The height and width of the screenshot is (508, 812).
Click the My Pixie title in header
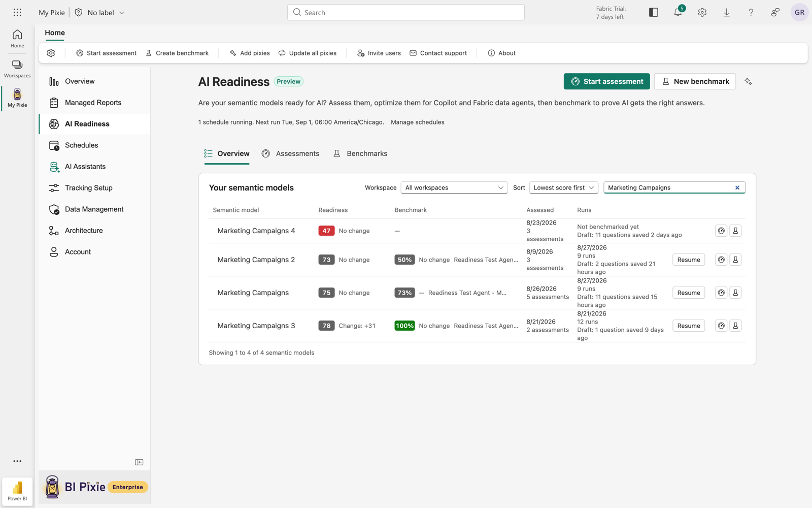[52, 12]
